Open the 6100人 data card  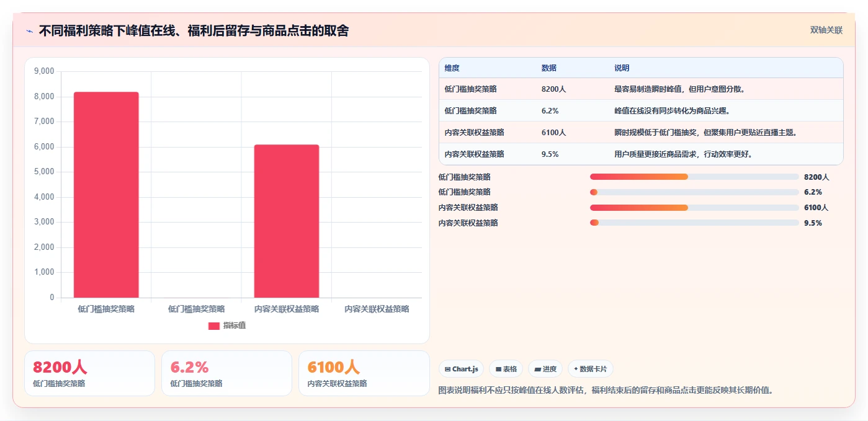(x=364, y=373)
